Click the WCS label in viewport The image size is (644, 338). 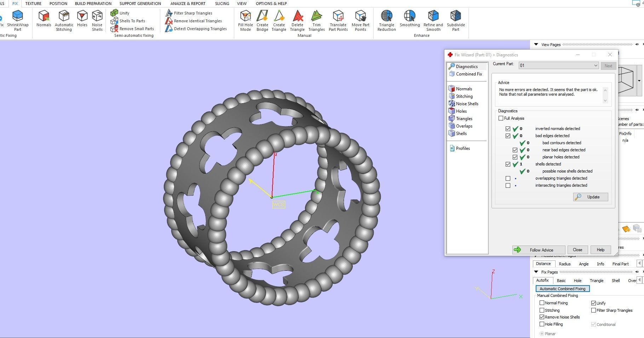pos(278,204)
